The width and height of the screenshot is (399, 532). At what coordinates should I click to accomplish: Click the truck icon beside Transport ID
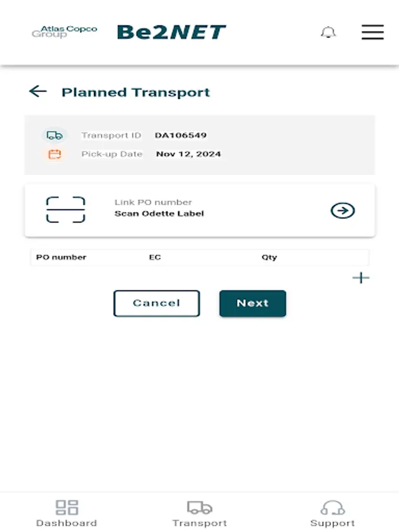[54, 135]
